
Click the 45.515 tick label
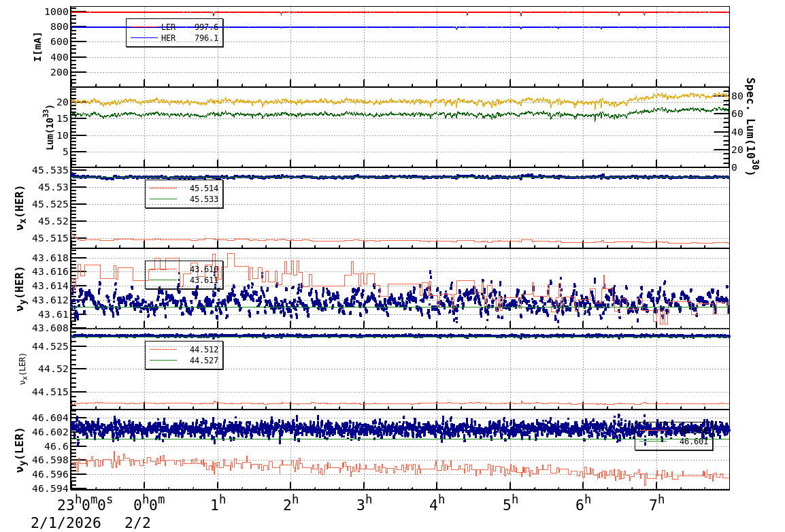click(50, 238)
